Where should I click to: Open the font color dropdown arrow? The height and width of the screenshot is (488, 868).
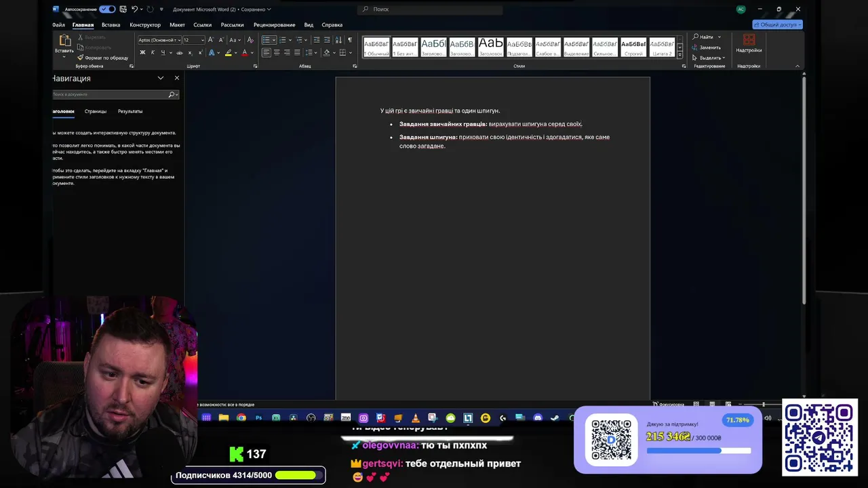tap(252, 52)
